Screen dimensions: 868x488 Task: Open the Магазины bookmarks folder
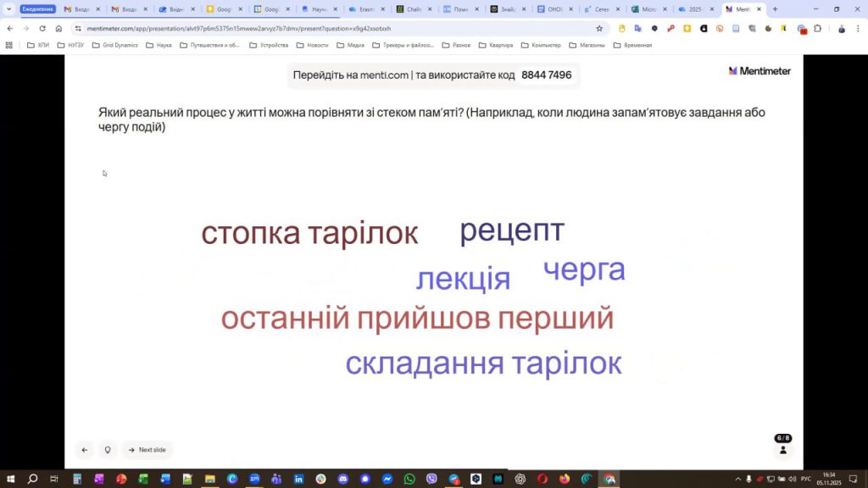(x=587, y=46)
